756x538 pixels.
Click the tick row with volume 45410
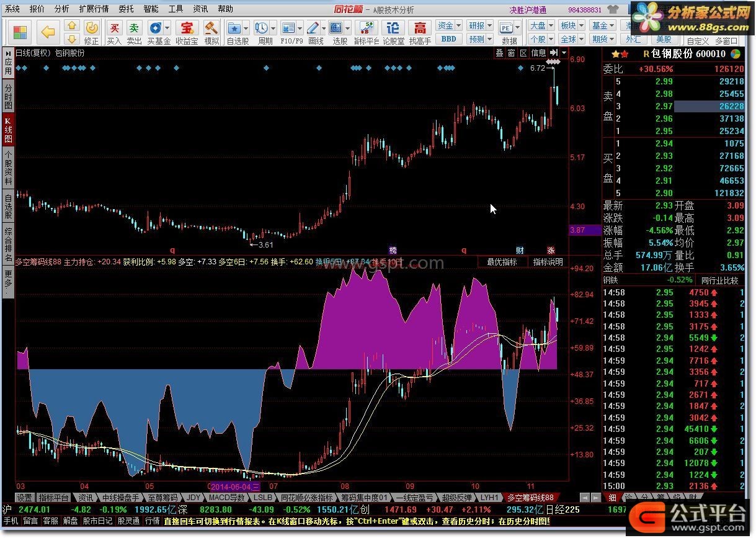click(x=674, y=429)
